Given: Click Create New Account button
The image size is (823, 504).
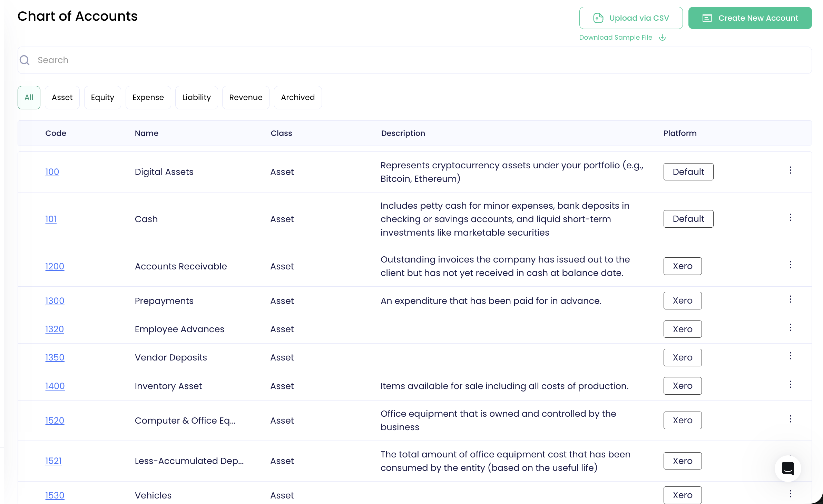Looking at the screenshot, I should (x=750, y=18).
